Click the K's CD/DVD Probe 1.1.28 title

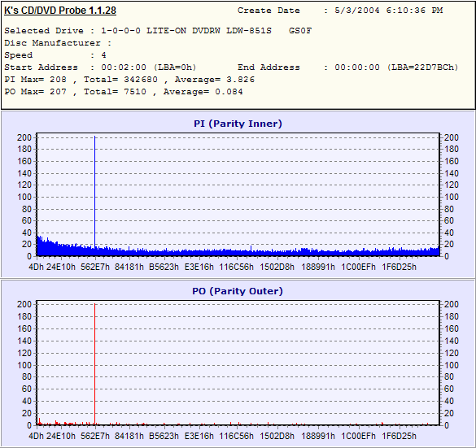click(x=60, y=11)
